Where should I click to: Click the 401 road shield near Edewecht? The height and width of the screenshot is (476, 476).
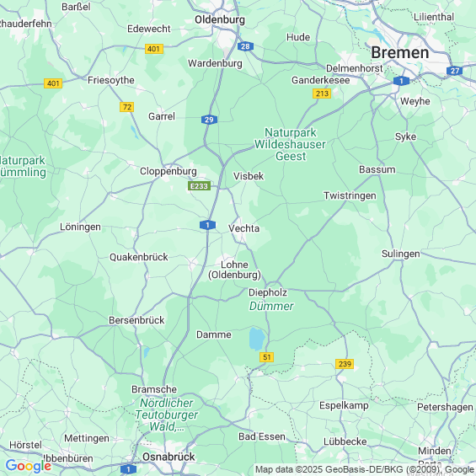click(154, 49)
